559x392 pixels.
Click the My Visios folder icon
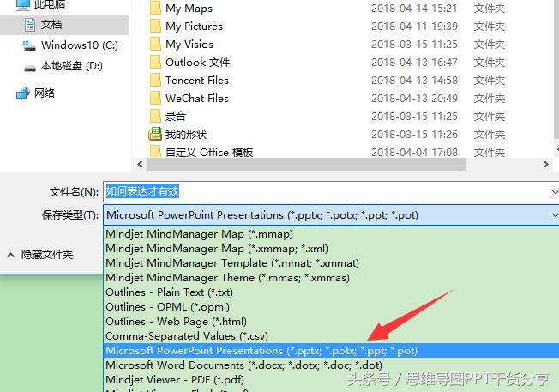coord(155,45)
